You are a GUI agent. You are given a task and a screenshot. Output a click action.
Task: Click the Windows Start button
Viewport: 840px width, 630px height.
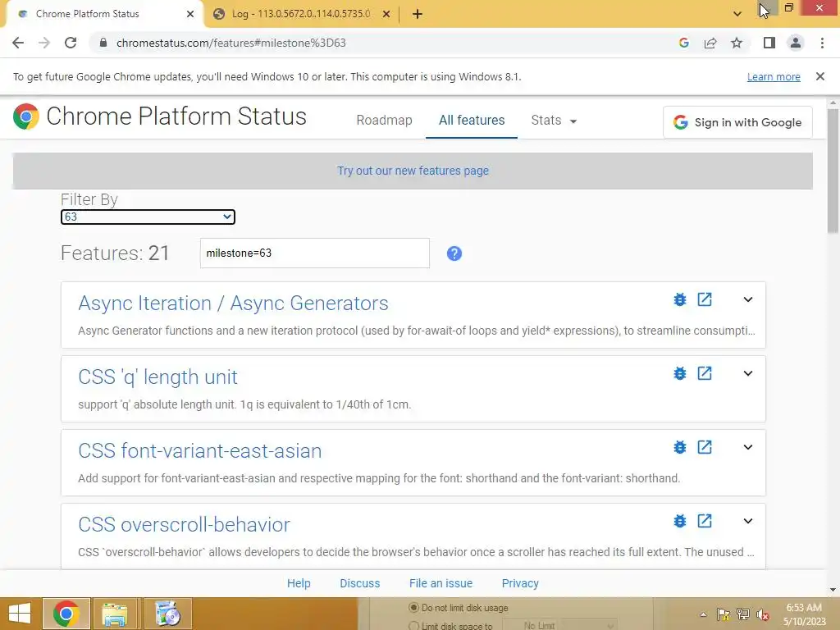pos(20,614)
